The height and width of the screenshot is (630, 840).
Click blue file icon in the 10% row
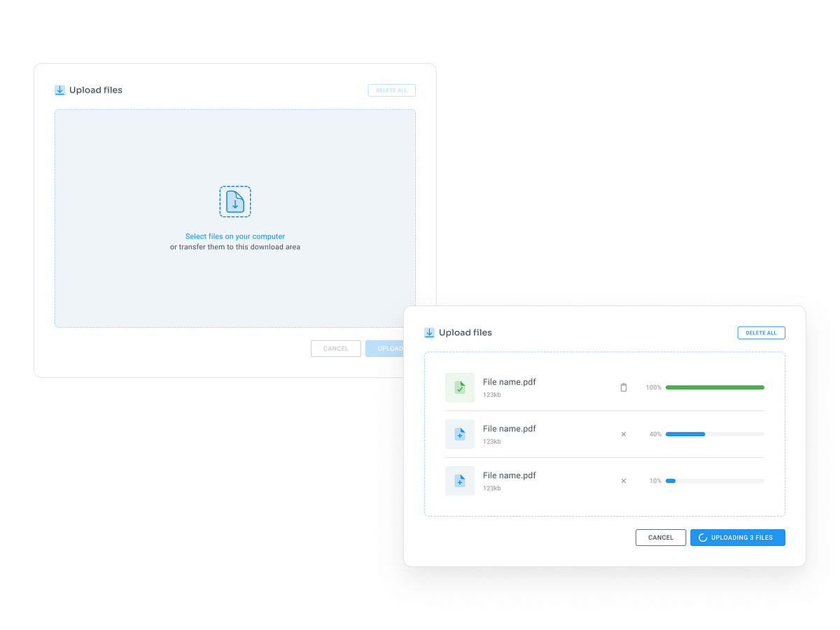tap(460, 481)
